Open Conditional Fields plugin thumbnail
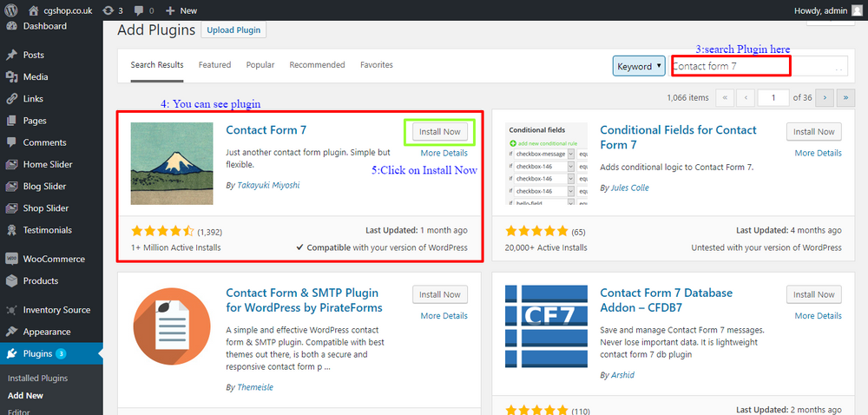 coord(546,163)
